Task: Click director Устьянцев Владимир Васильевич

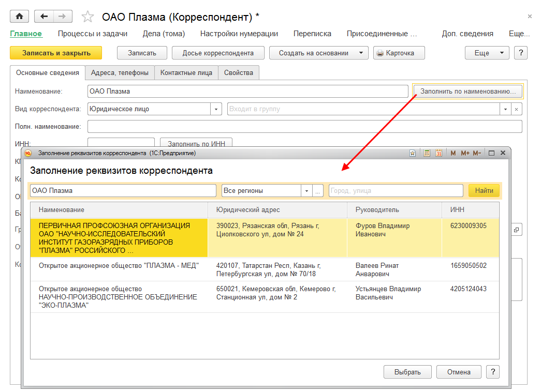Action: [388, 293]
